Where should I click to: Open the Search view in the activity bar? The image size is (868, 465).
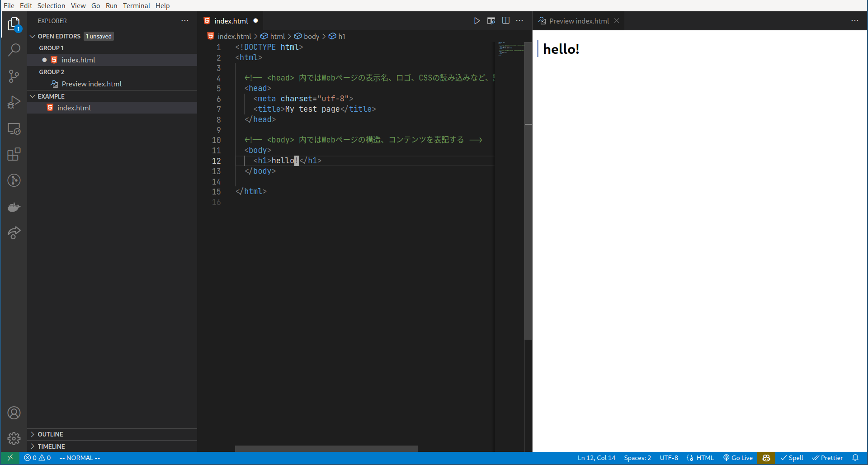(14, 50)
